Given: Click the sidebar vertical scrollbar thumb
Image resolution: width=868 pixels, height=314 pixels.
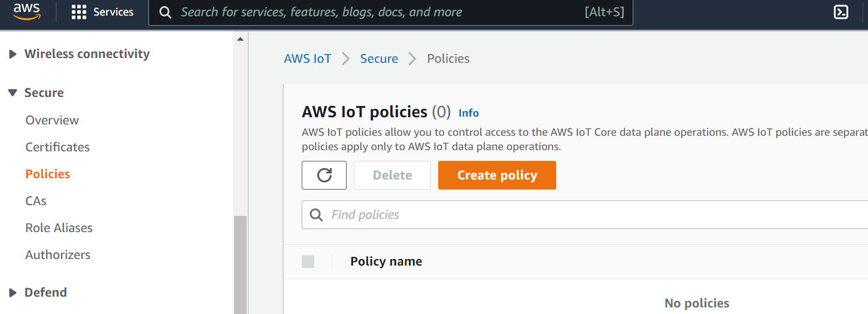Looking at the screenshot, I should (240, 264).
